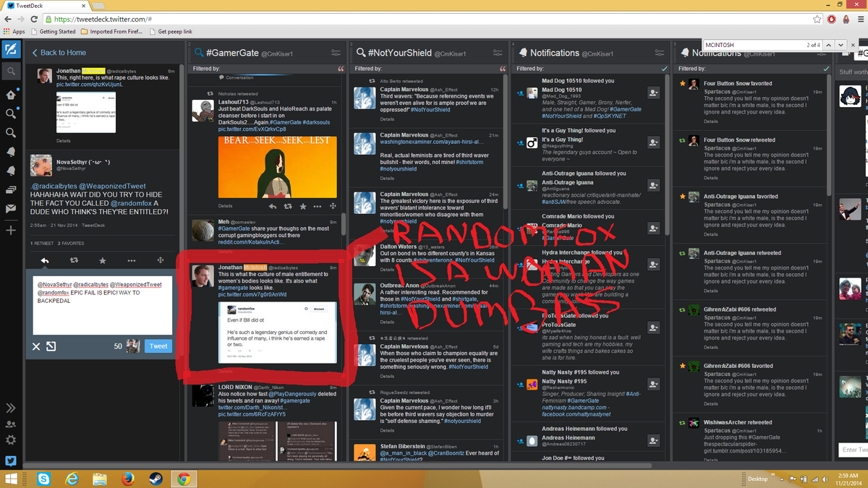Image resolution: width=868 pixels, height=488 pixels.
Task: Reload the page with refresh button
Action: [x=33, y=20]
